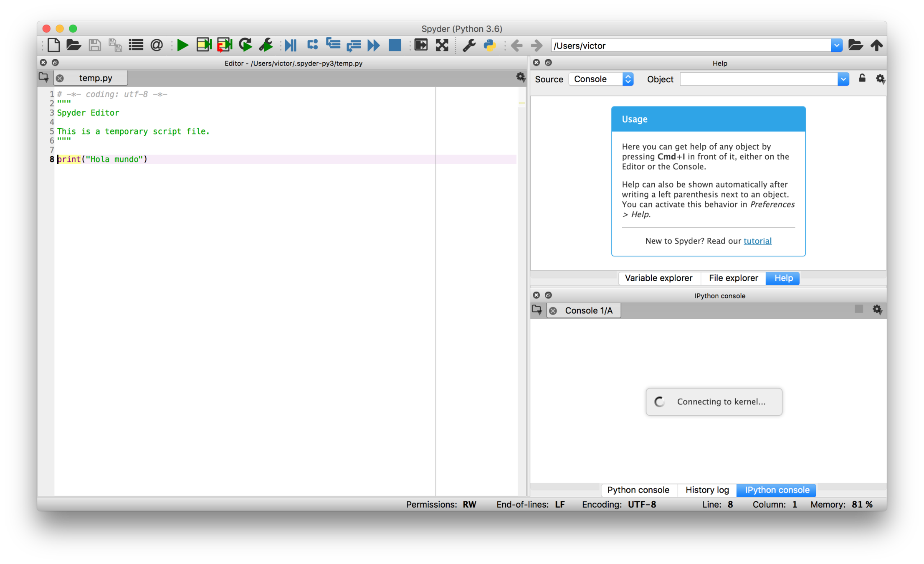Image resolution: width=924 pixels, height=564 pixels.
Task: Open Preferences with the wrench icon
Action: point(469,45)
